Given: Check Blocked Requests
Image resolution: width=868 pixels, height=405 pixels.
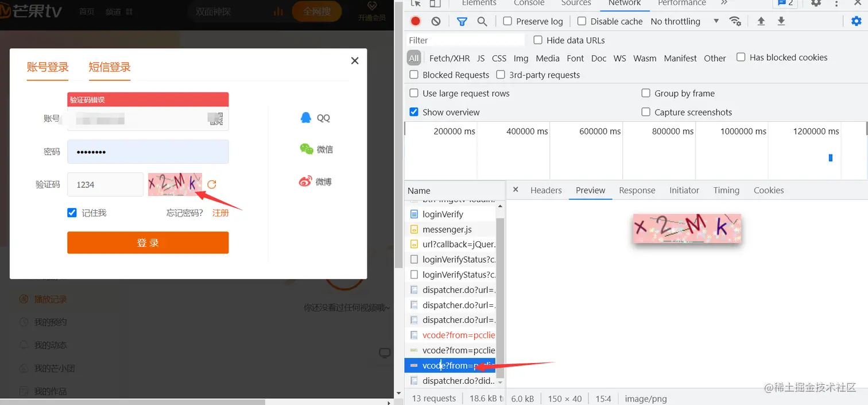Looking at the screenshot, I should [414, 75].
